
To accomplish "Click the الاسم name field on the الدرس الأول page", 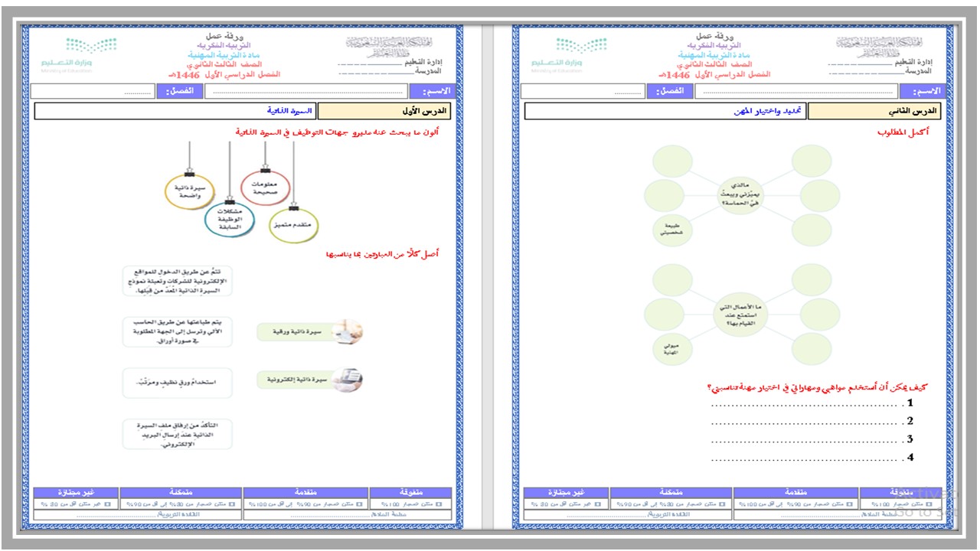I will [x=306, y=92].
